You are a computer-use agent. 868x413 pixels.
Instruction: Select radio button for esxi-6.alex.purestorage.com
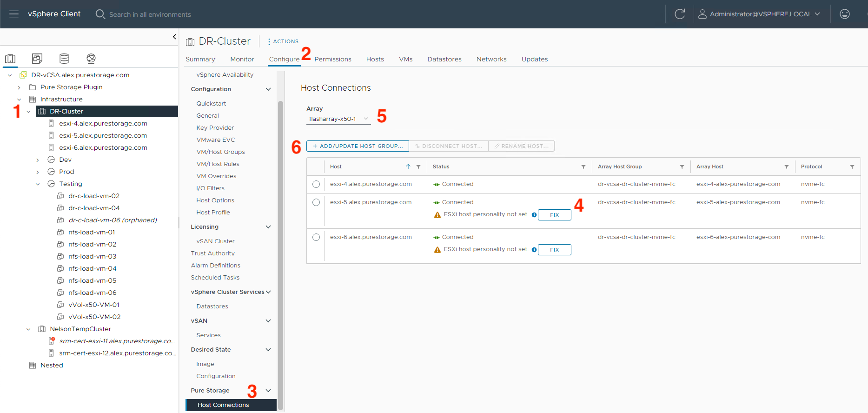[x=316, y=237]
